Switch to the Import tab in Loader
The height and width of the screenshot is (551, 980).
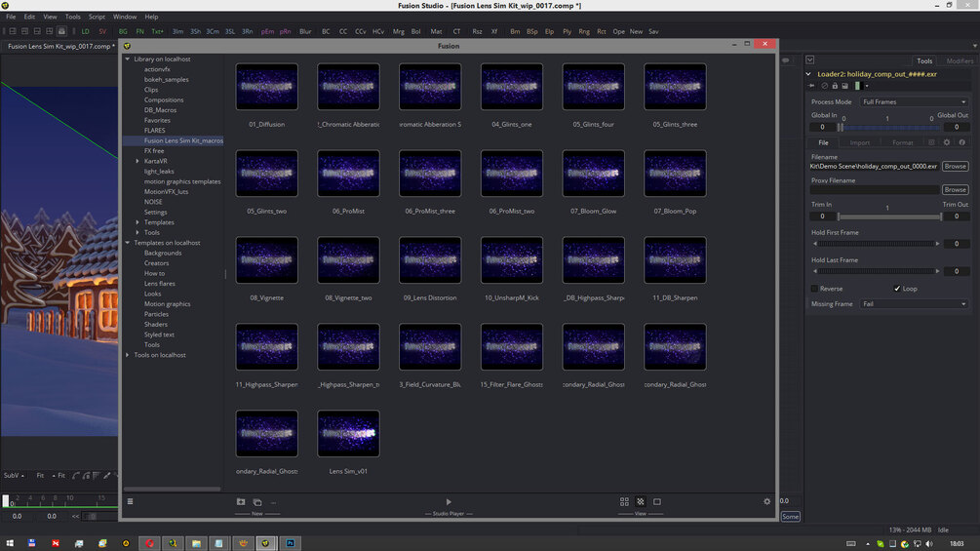(859, 143)
